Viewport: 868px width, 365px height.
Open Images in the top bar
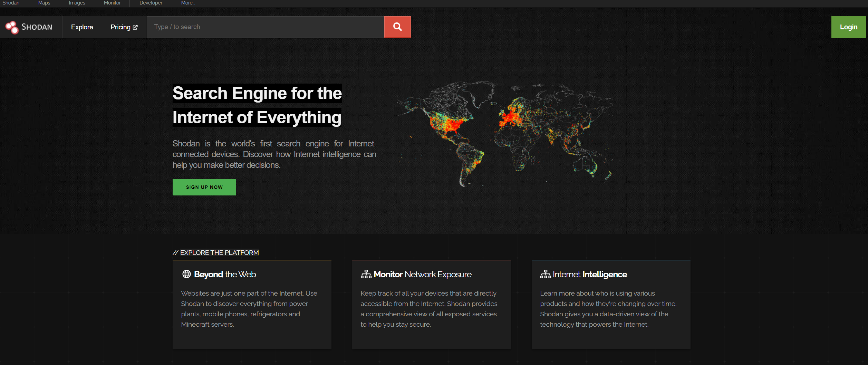77,3
